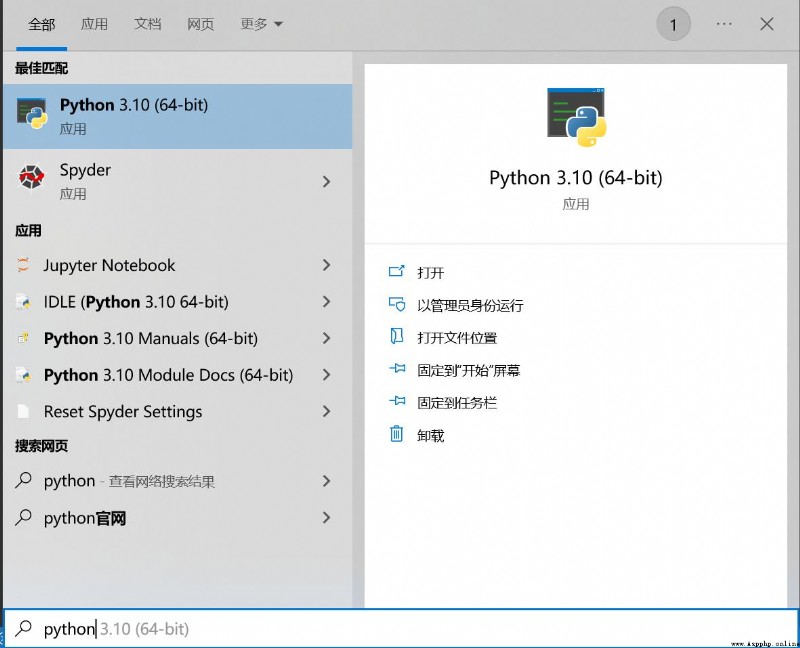
Task: Click the large Python icon in preview pane
Action: pyautogui.click(x=576, y=117)
